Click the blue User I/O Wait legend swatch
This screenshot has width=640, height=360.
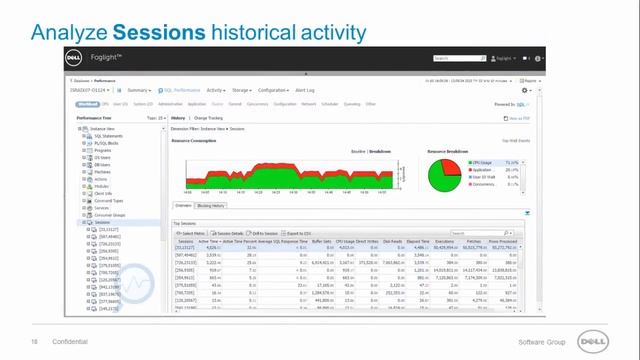pyautogui.click(x=470, y=177)
